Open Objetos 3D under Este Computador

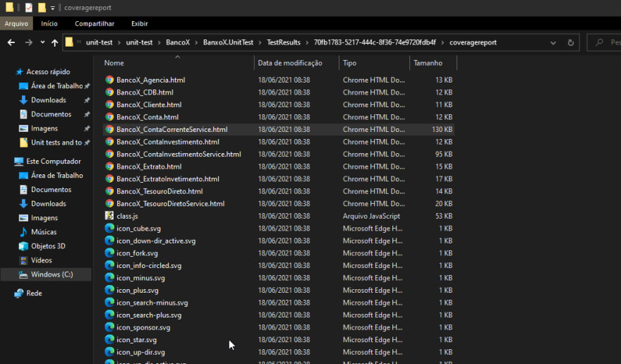point(48,246)
